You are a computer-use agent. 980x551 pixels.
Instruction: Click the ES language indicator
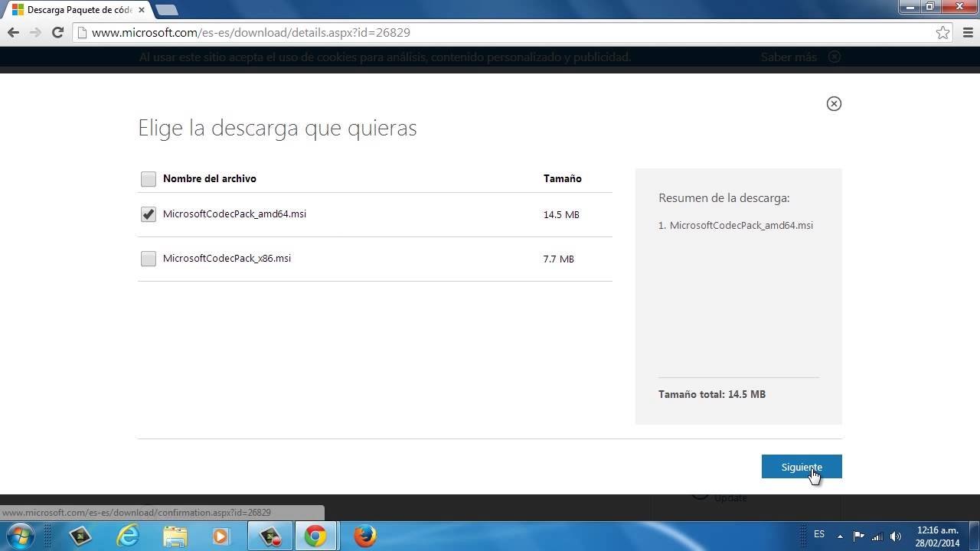point(819,534)
